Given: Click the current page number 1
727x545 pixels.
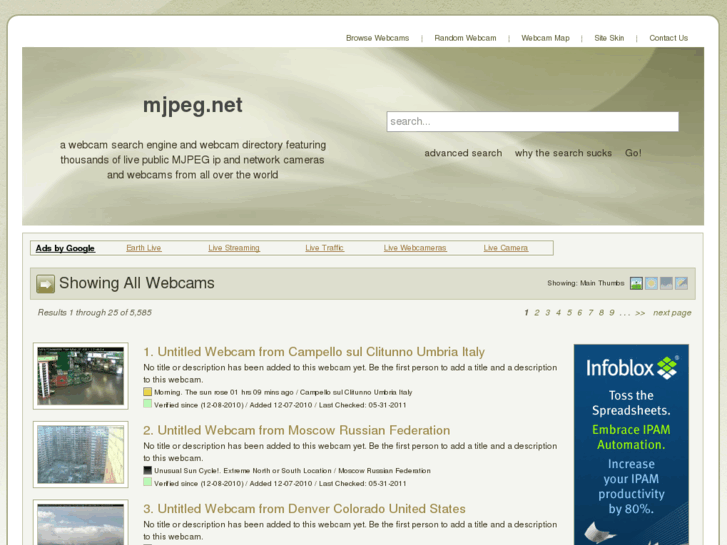Looking at the screenshot, I should pyautogui.click(x=526, y=313).
